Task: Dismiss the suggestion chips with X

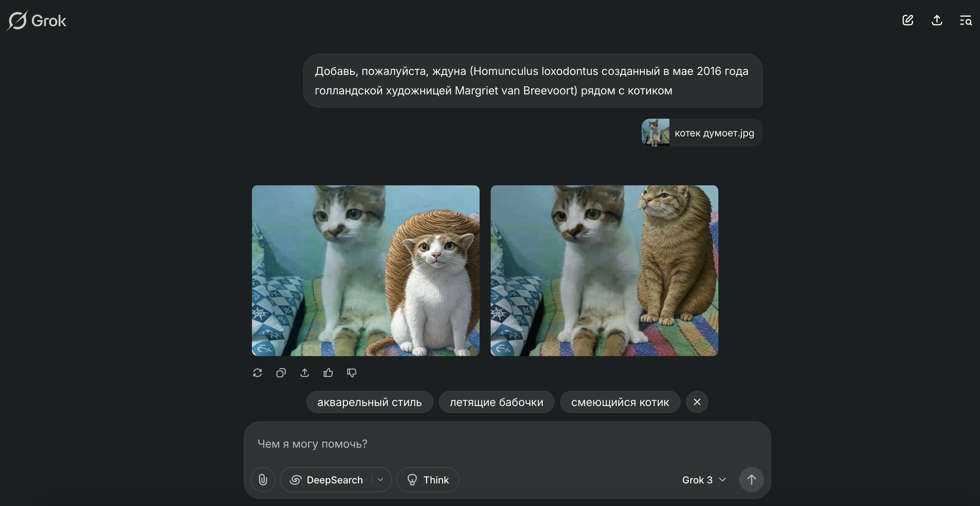Action: click(697, 402)
